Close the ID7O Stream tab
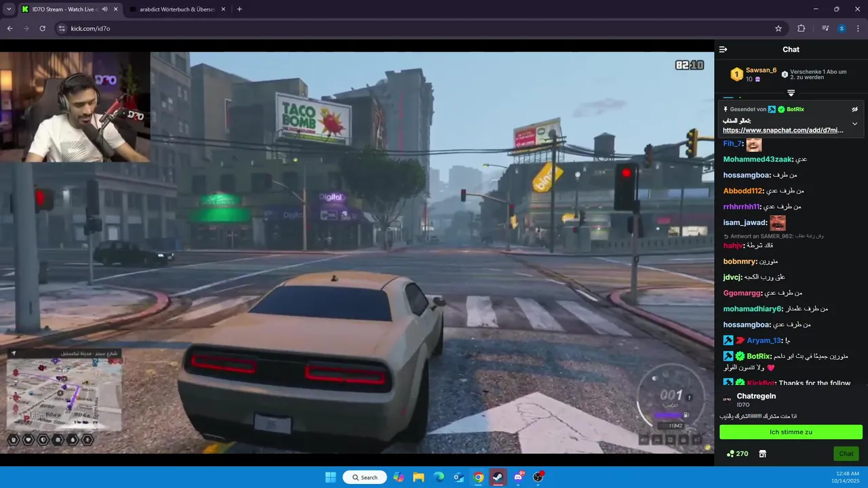868x488 pixels. pos(115,9)
